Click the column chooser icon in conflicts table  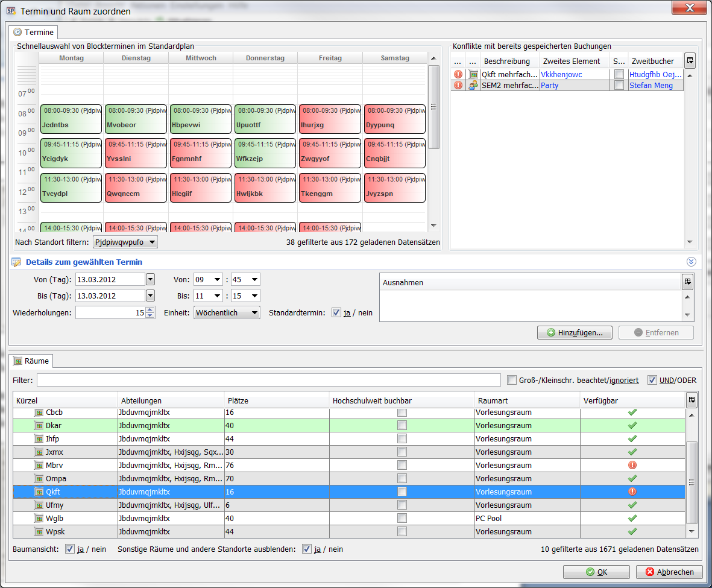pyautogui.click(x=690, y=60)
